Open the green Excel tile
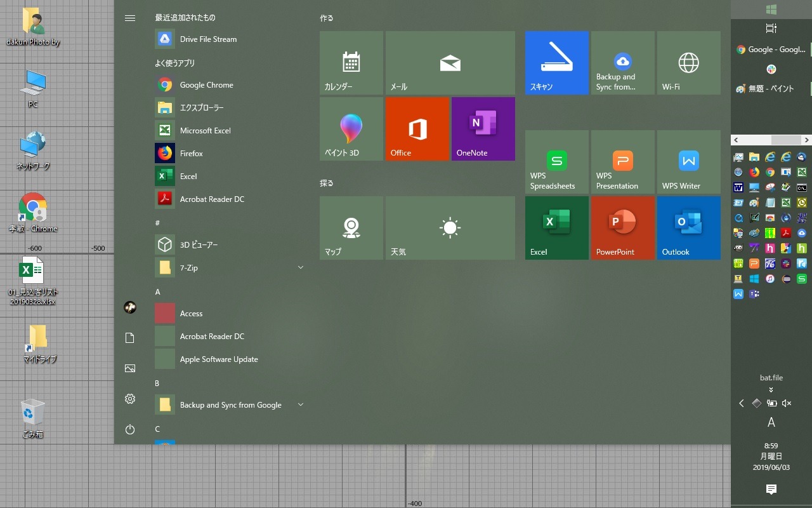This screenshot has height=508, width=812. (x=557, y=228)
